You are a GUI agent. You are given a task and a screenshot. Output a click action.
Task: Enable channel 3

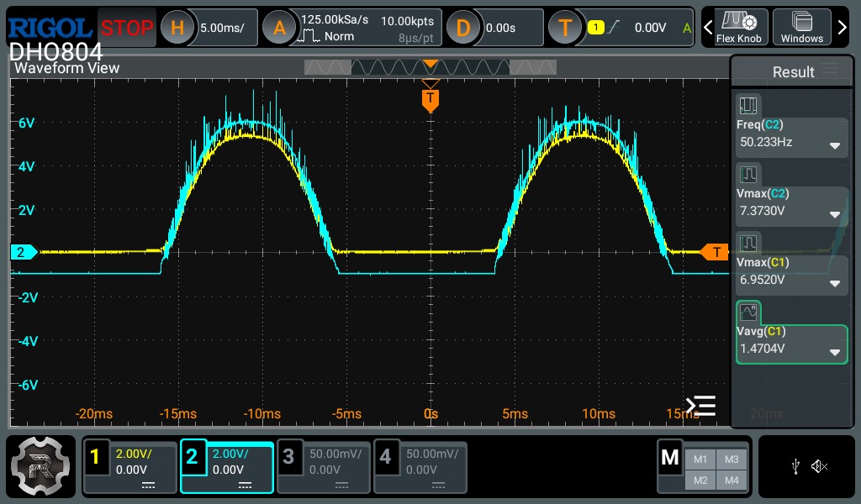pos(324,468)
